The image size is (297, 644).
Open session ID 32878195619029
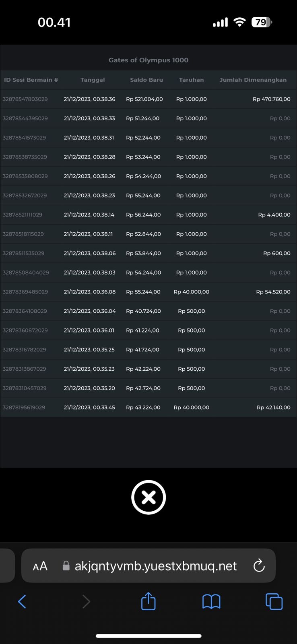pos(24,407)
